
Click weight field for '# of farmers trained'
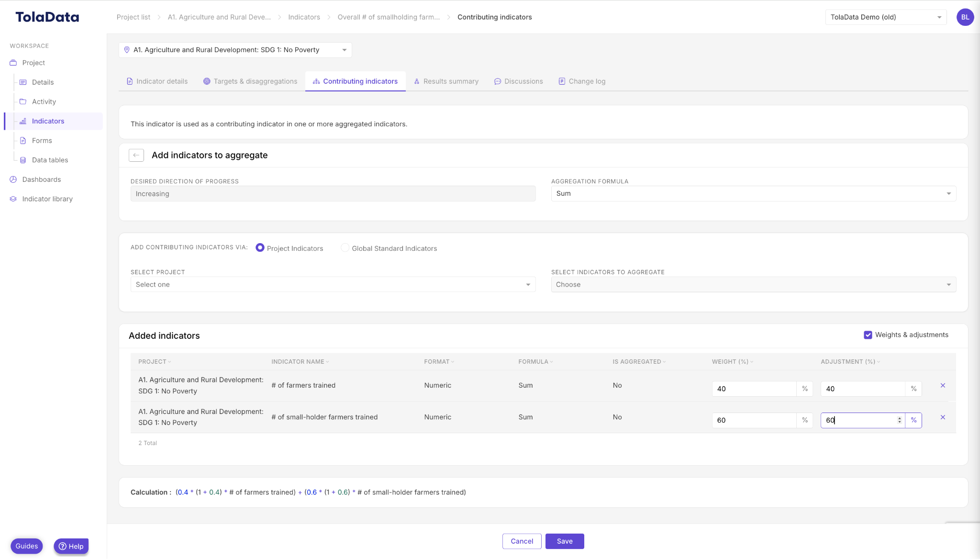(754, 389)
